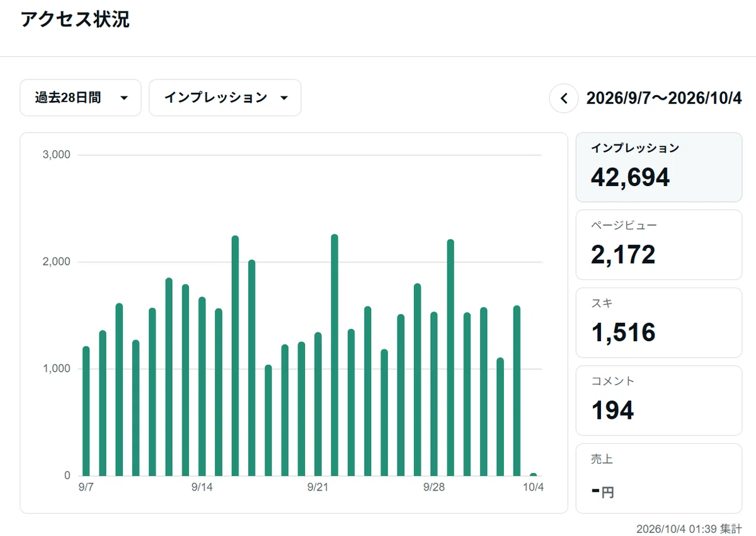Click the 1,000 y-axis label
This screenshot has width=756, height=536.
point(57,369)
